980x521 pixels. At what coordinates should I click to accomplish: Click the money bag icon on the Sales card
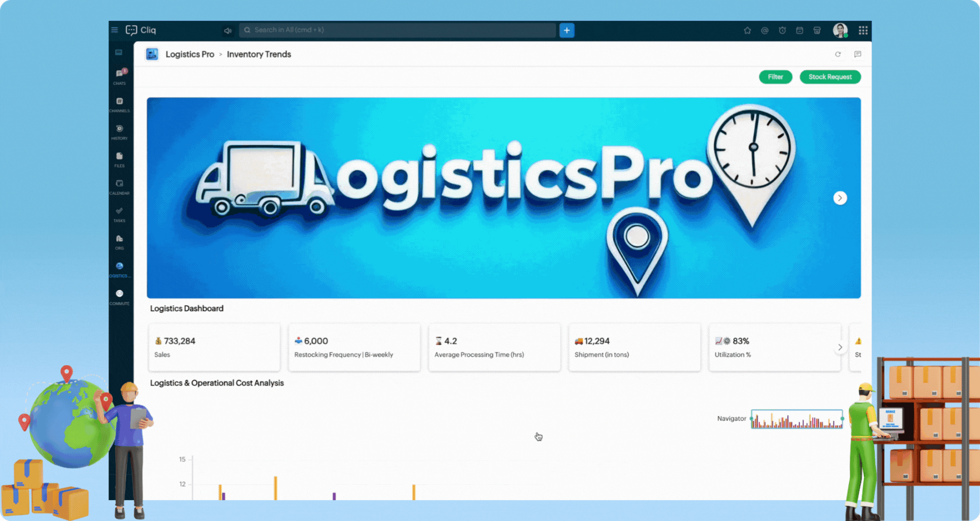click(x=158, y=341)
